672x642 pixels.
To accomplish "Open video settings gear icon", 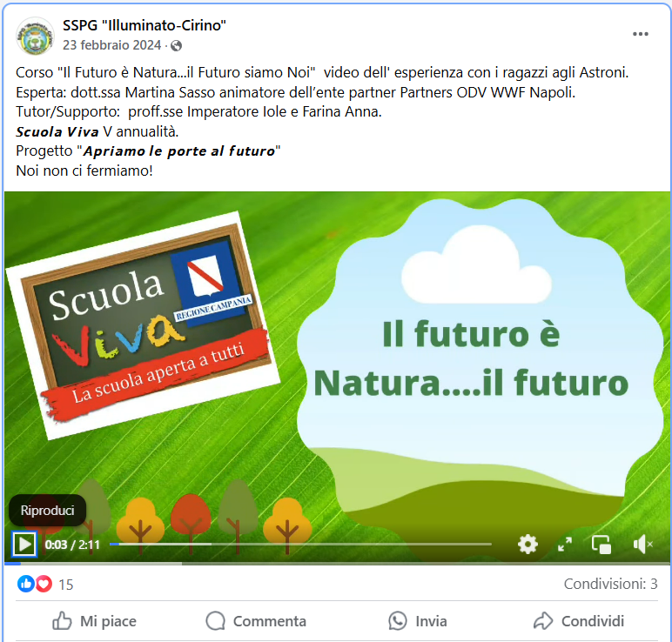I will pos(528,545).
